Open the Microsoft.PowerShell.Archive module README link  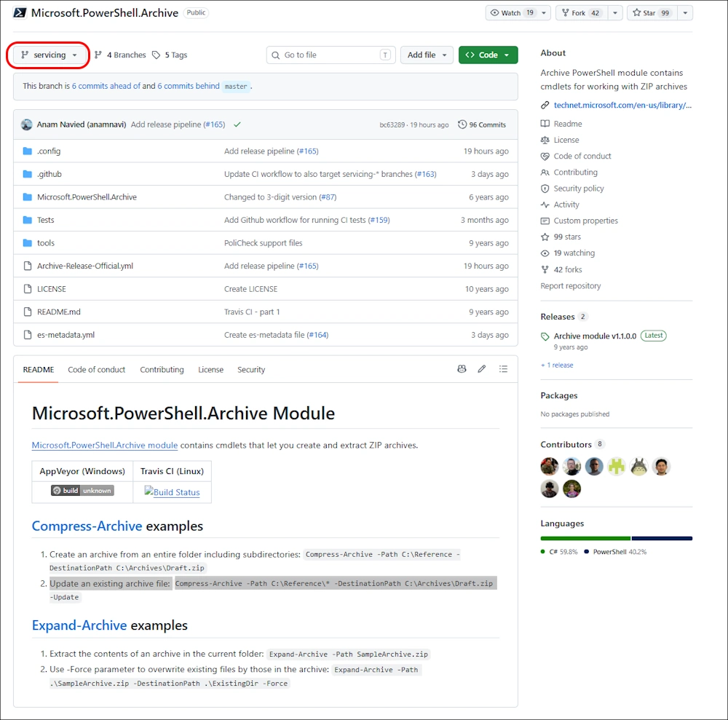pyautogui.click(x=104, y=446)
